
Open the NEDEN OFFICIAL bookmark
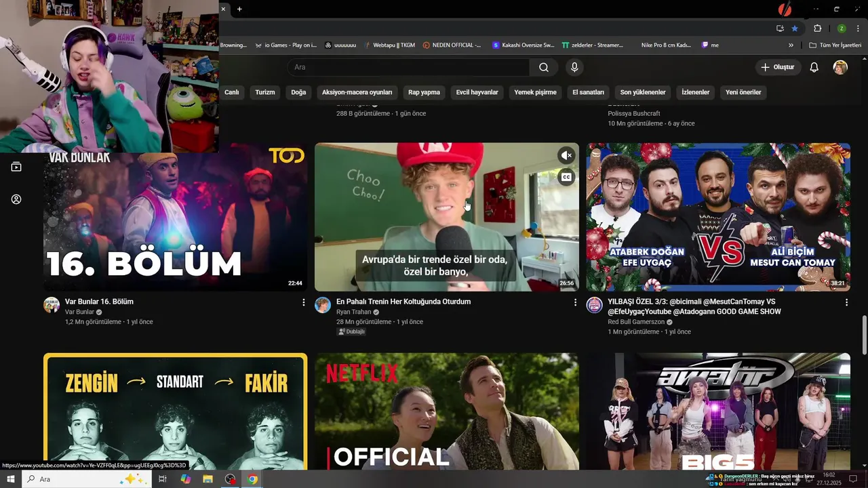(452, 45)
